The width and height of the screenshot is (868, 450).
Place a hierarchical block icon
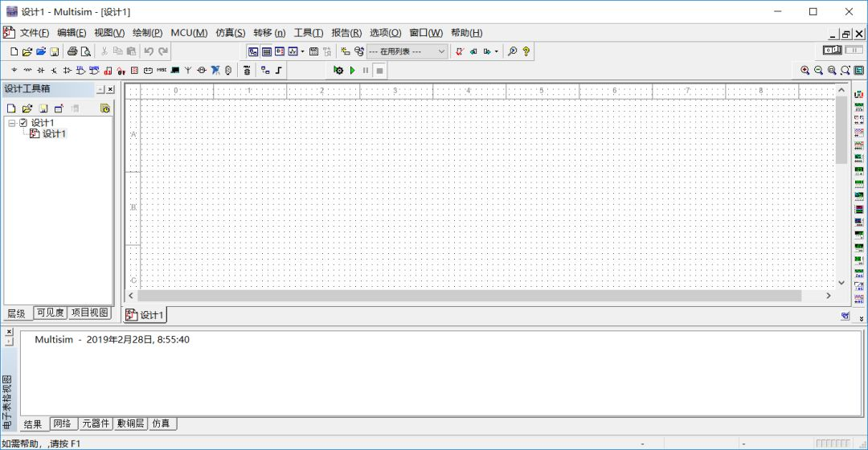tap(265, 70)
